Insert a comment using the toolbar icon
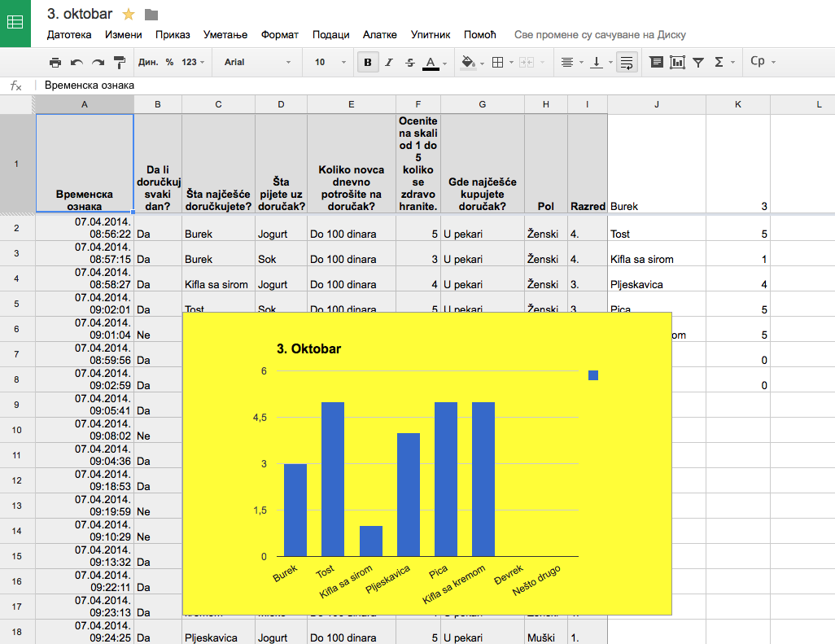Image resolution: width=835 pixels, height=644 pixels. (x=657, y=63)
